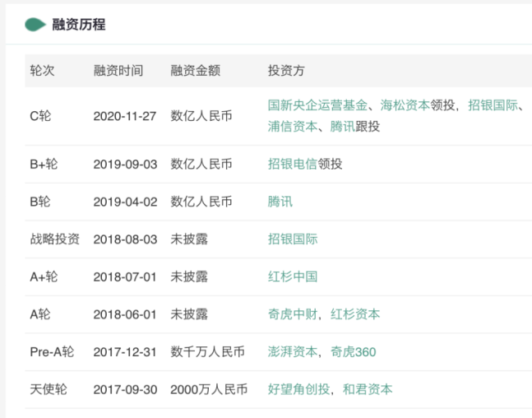Open investor link 浦信资本
Image resolution: width=532 pixels, height=418 pixels.
[293, 127]
